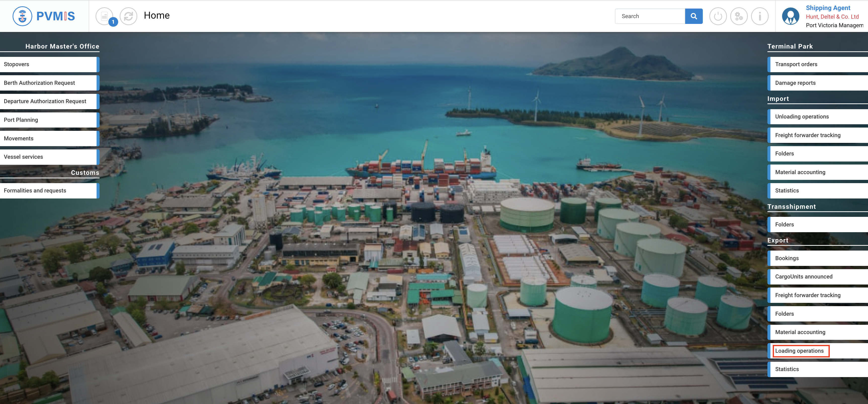Select Unloading operations under Import
868x404 pixels.
[x=818, y=117]
